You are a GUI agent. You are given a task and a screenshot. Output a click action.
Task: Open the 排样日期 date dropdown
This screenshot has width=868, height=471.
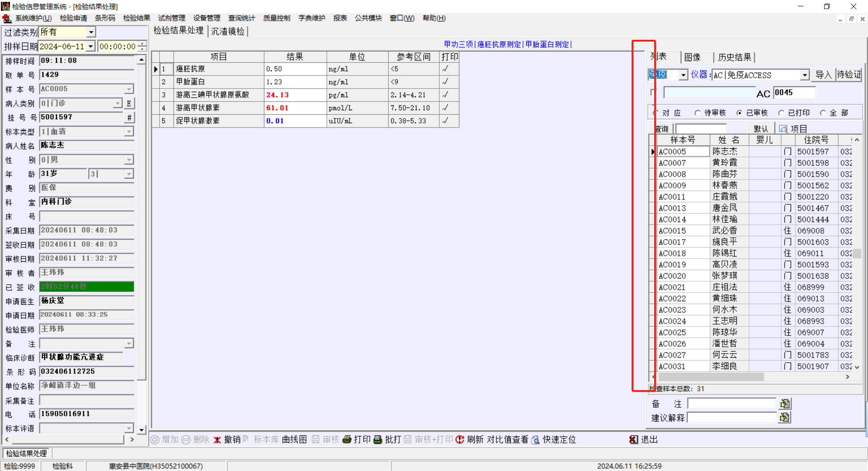[x=91, y=46]
